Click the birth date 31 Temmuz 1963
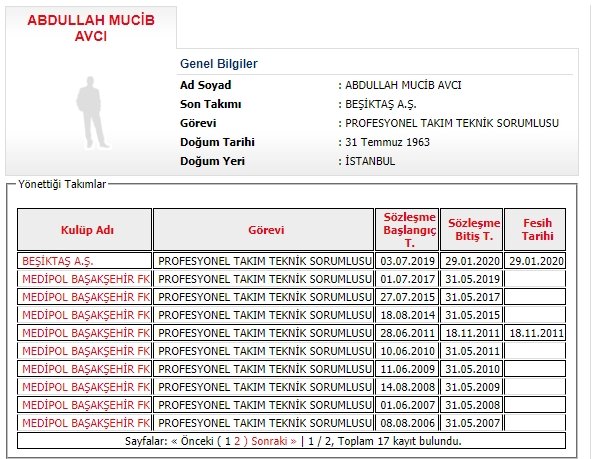 pos(387,142)
